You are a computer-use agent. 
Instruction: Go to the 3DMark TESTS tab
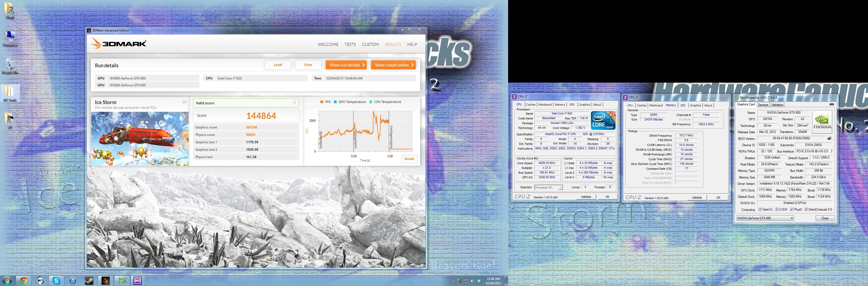point(350,44)
